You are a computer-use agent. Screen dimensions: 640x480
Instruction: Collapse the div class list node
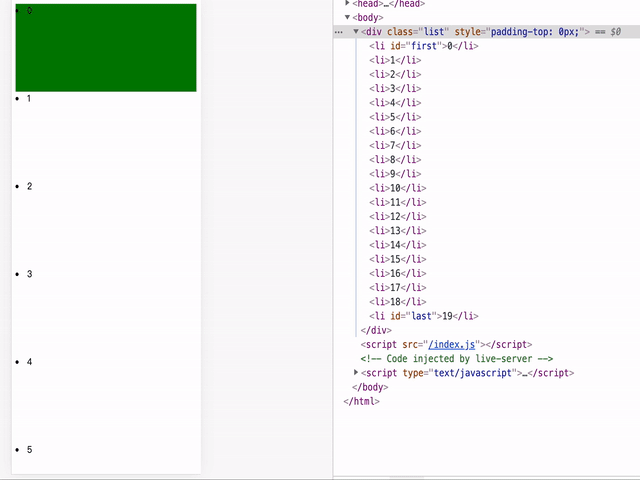(x=356, y=31)
